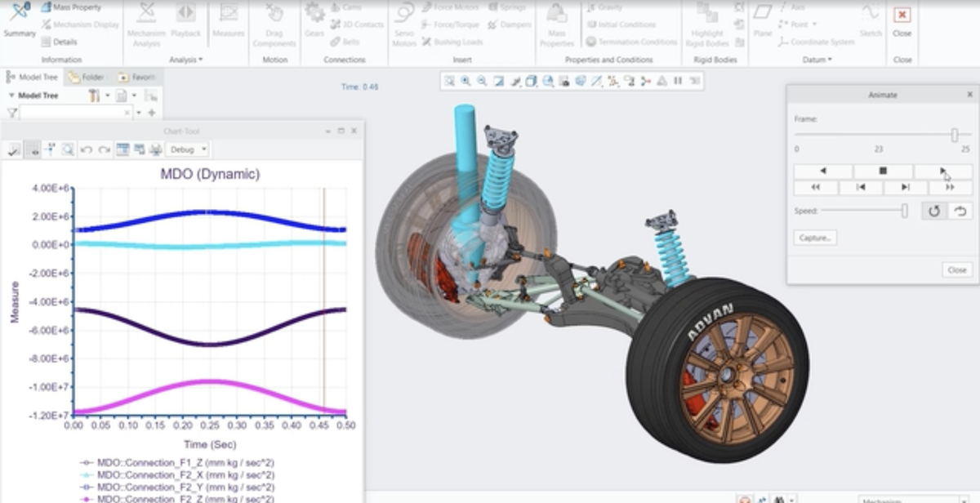980x503 pixels.
Task: Click the Capture... button in Animate dialog
Action: (x=815, y=238)
